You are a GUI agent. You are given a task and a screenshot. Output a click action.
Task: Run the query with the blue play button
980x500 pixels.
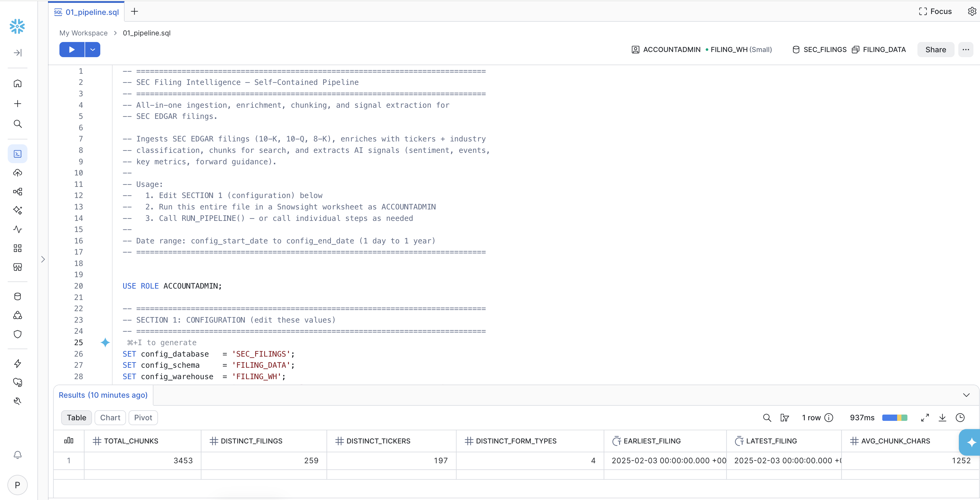(x=72, y=49)
